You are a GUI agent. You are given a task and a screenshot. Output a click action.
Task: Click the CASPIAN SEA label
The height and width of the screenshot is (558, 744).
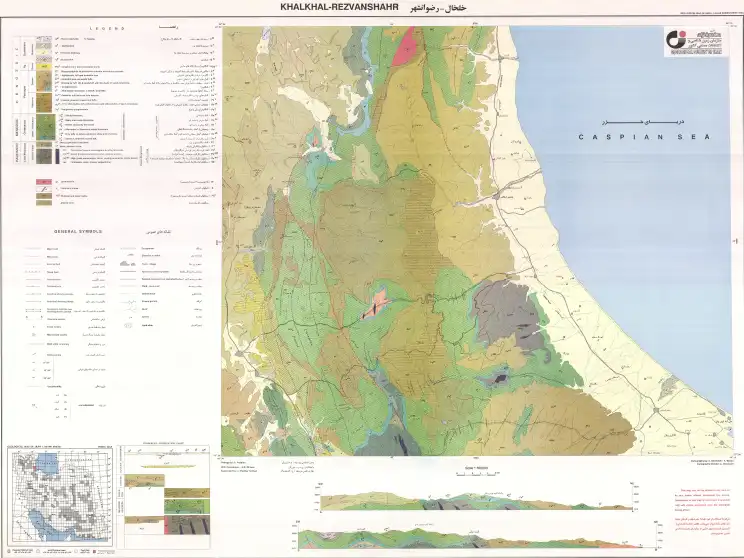click(x=644, y=137)
